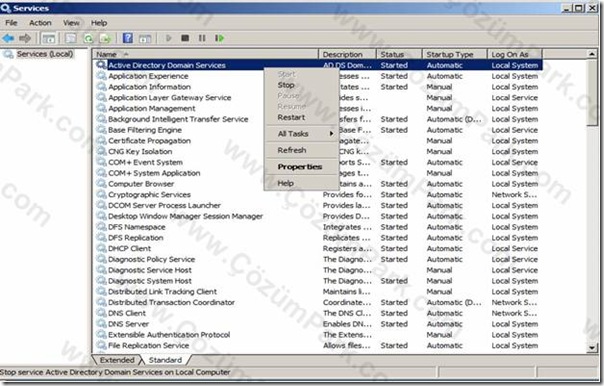Choose Properties in the context menu

(301, 167)
